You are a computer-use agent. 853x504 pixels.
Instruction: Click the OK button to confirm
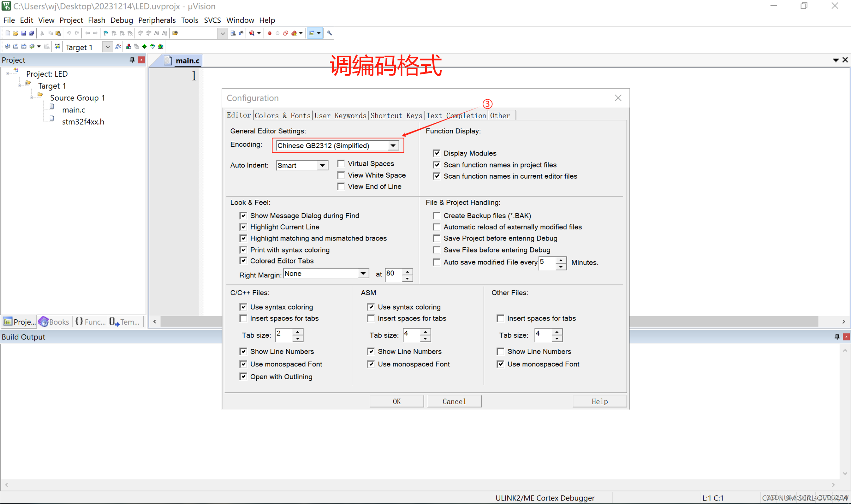396,401
